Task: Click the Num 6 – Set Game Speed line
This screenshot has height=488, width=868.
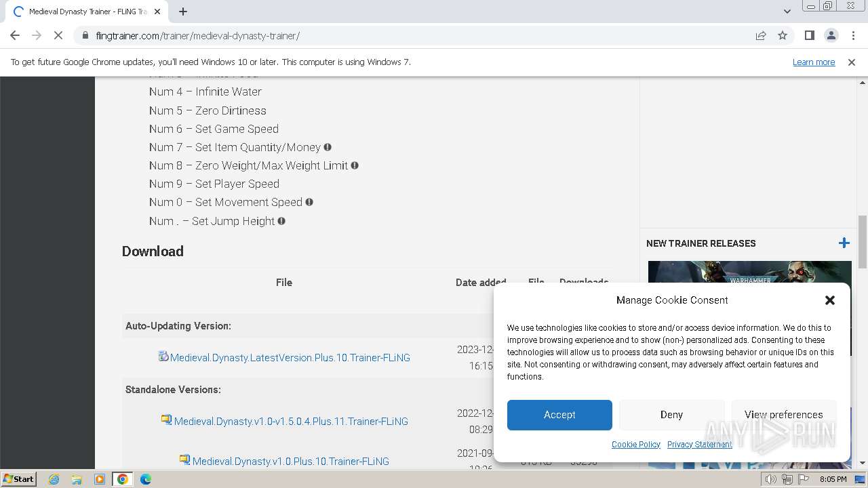Action: tap(214, 129)
